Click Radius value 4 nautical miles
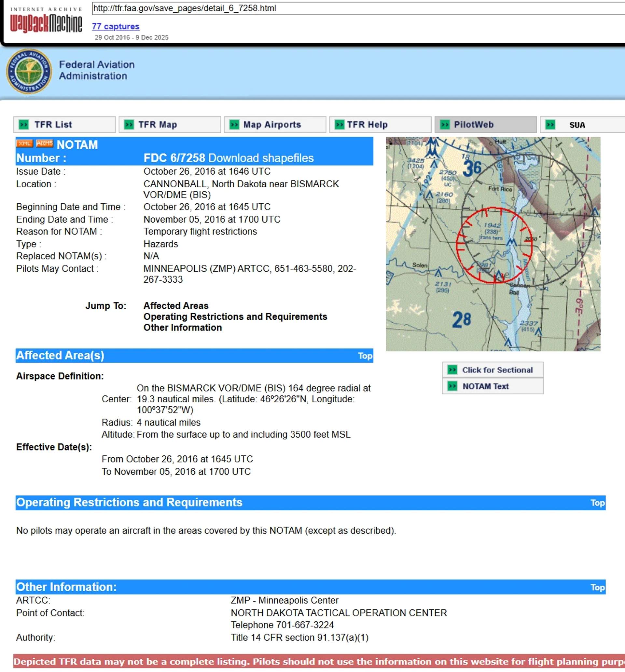 [x=168, y=422]
